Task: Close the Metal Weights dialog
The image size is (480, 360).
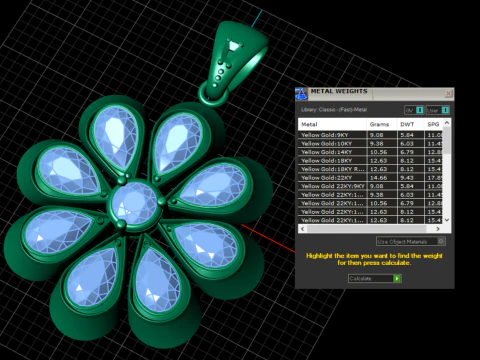Action: pyautogui.click(x=448, y=94)
